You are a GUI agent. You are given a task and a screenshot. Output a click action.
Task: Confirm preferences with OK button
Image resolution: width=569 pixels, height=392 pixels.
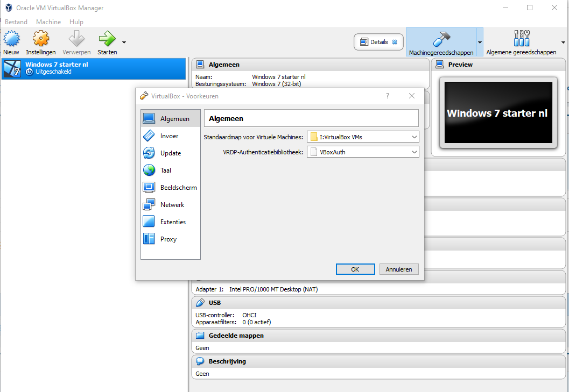click(355, 269)
